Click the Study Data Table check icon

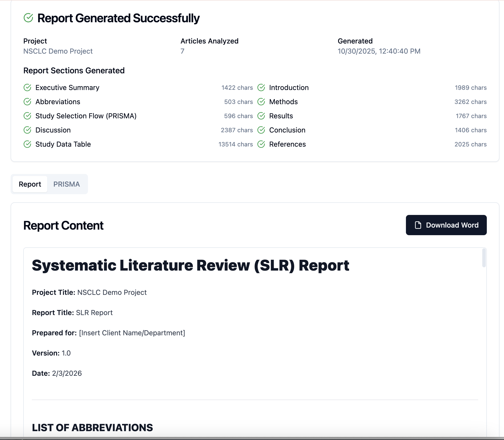click(x=27, y=144)
